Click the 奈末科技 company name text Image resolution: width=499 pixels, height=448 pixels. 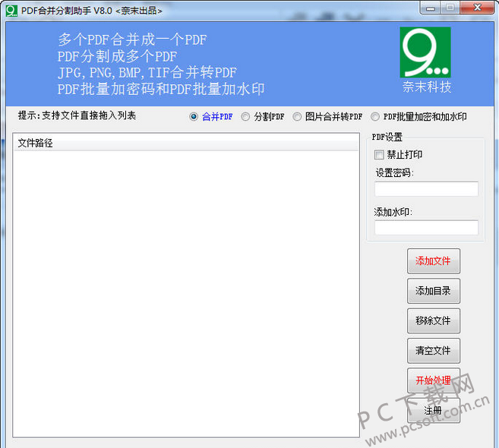point(427,87)
